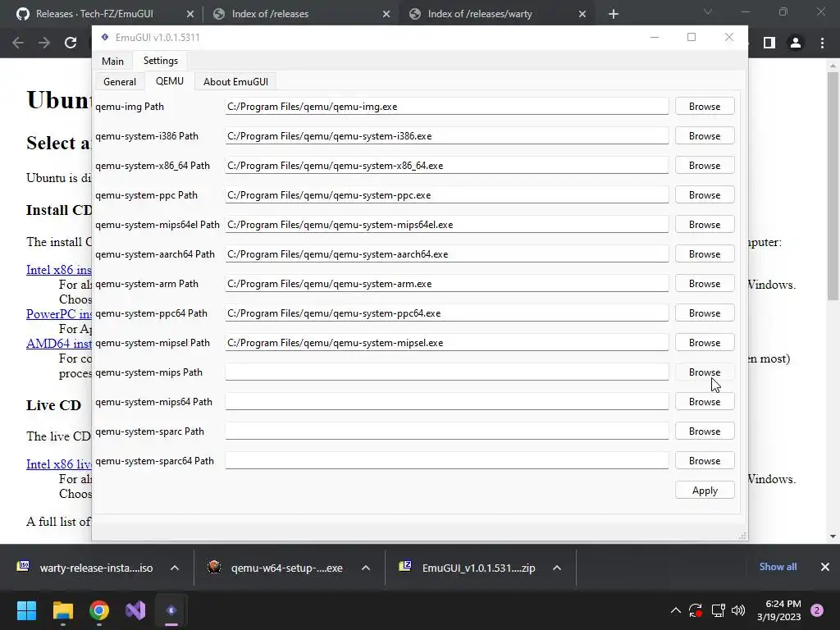The height and width of the screenshot is (630, 840).
Task: Focus the empty qemu-system-mips path field
Action: pyautogui.click(x=447, y=372)
